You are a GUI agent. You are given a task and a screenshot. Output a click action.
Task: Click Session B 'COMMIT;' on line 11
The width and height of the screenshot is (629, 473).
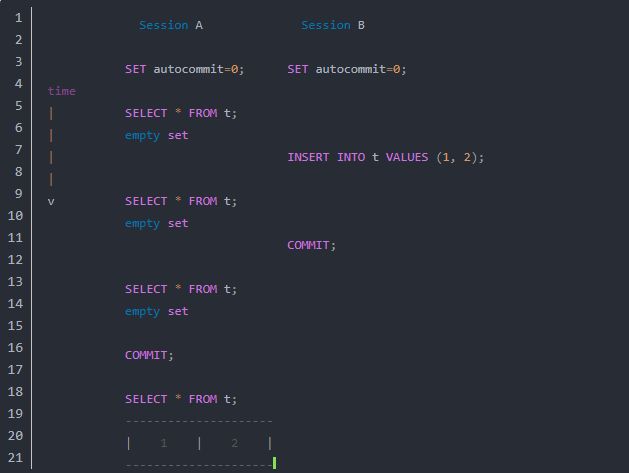coord(311,245)
